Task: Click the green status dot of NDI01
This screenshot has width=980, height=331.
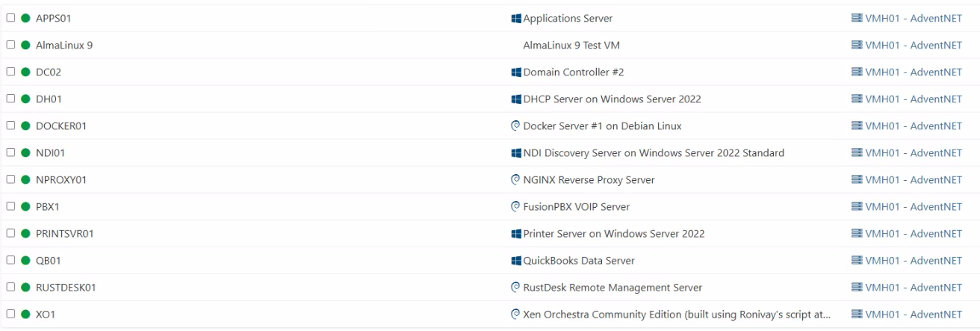Action: (25, 152)
